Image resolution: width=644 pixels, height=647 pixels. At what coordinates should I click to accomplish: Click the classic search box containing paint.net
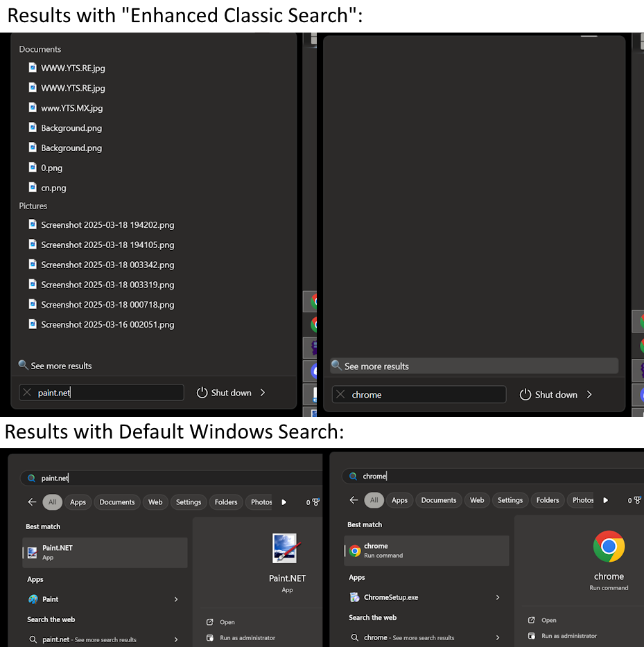pyautogui.click(x=101, y=392)
